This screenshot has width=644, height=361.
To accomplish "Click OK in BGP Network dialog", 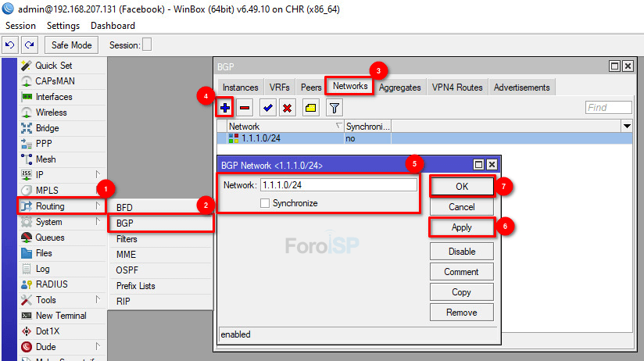I will [x=462, y=187].
